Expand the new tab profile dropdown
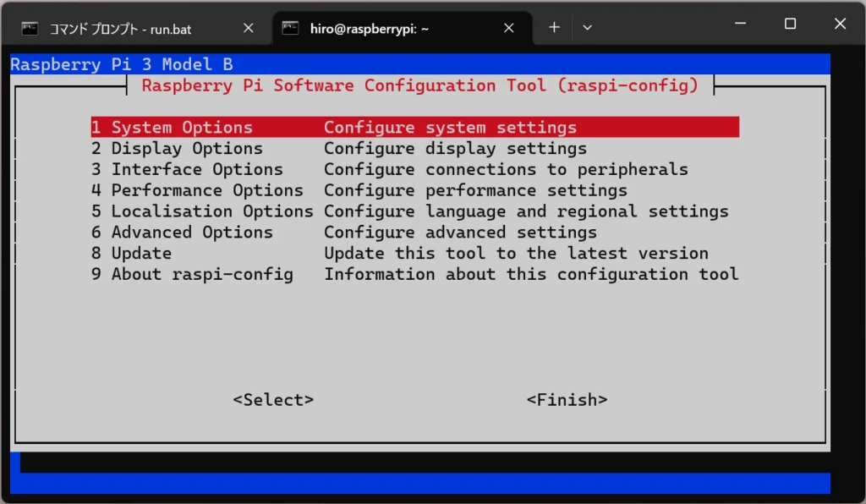 pos(587,27)
